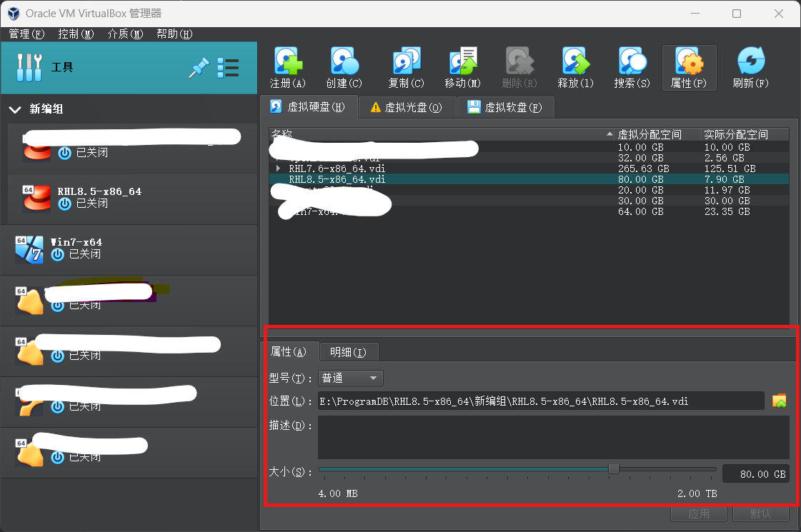
Task: Click the 移动(M) move disk icon
Action: tap(463, 67)
